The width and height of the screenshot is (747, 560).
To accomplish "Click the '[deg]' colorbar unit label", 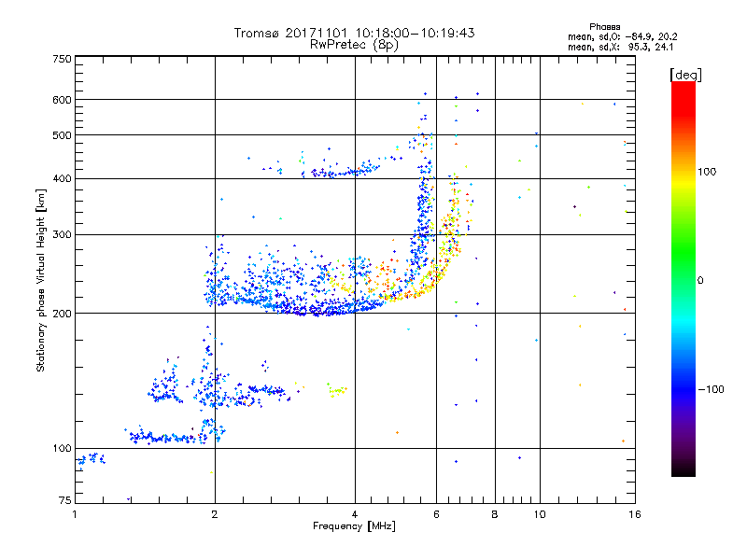I will point(685,75).
